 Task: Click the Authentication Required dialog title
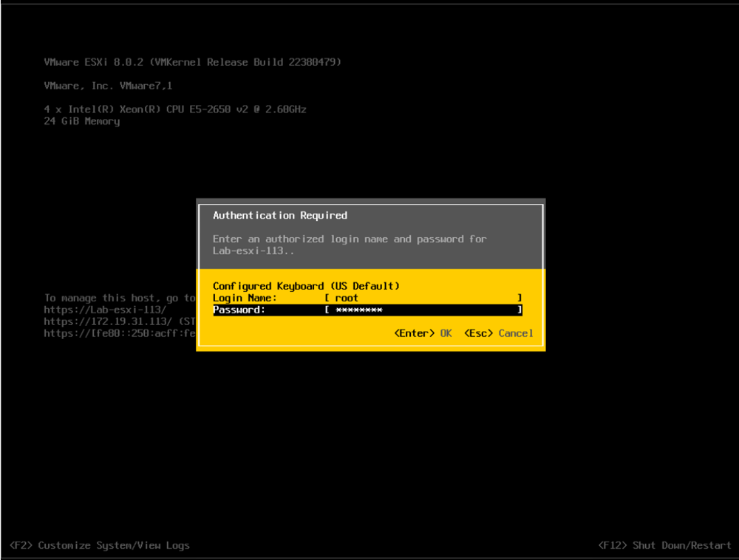pyautogui.click(x=280, y=215)
